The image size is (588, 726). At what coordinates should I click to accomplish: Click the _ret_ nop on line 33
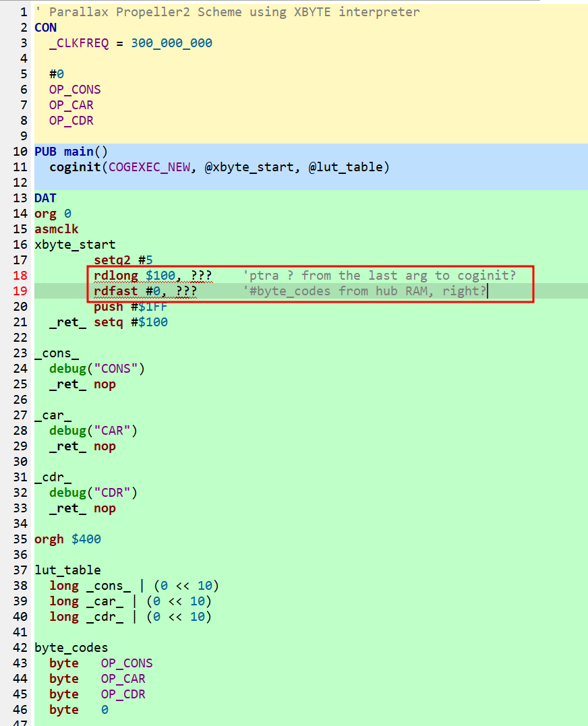coord(82,509)
